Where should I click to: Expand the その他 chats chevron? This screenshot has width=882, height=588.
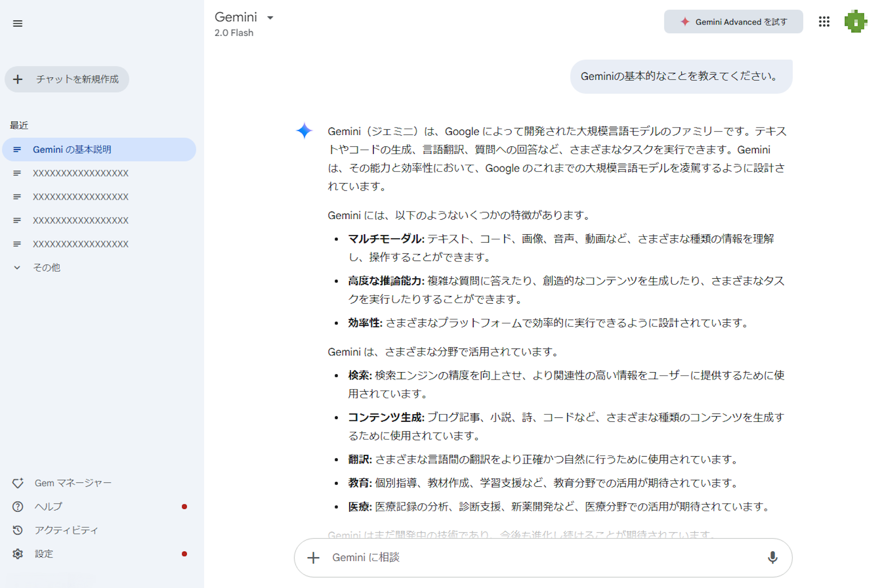(x=17, y=268)
